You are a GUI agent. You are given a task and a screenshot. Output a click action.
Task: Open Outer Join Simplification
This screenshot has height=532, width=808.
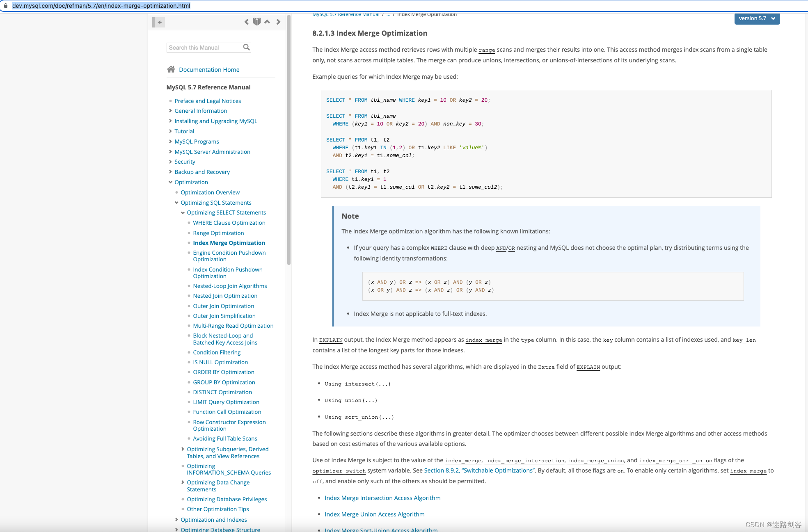point(224,316)
